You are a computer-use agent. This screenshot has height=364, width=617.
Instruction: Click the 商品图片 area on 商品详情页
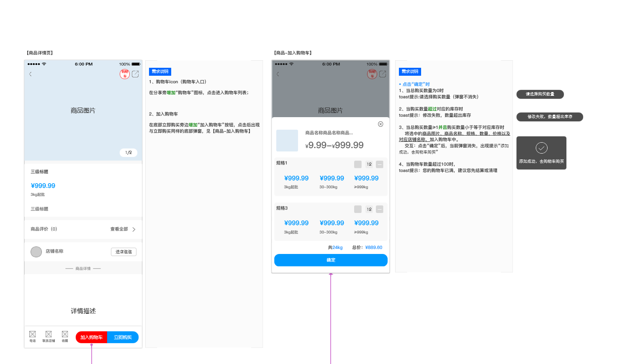pos(83,110)
